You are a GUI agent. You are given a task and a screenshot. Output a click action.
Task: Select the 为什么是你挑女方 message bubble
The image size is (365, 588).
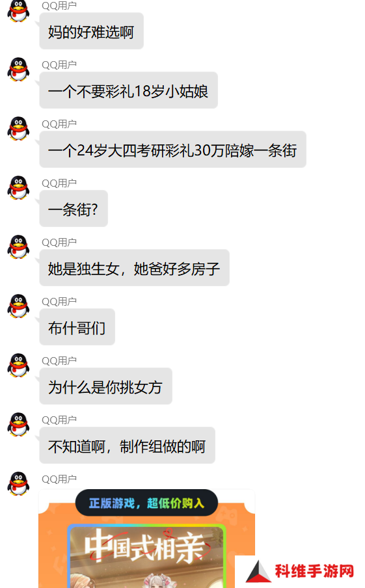pos(105,386)
